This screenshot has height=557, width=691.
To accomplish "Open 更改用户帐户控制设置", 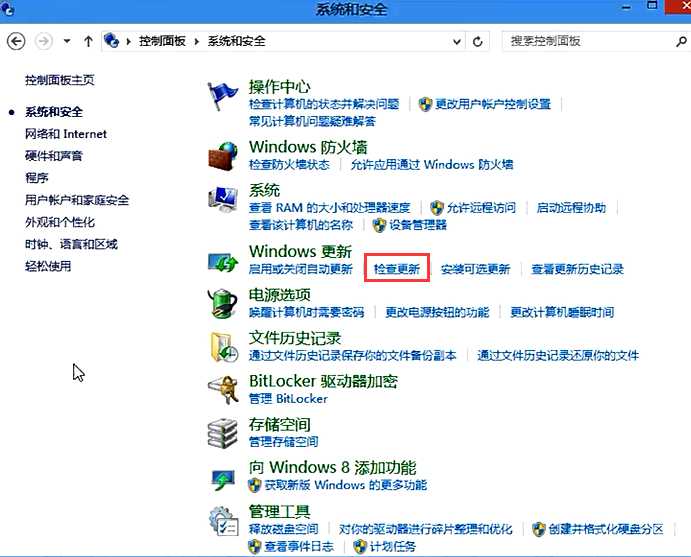I will pos(493,104).
